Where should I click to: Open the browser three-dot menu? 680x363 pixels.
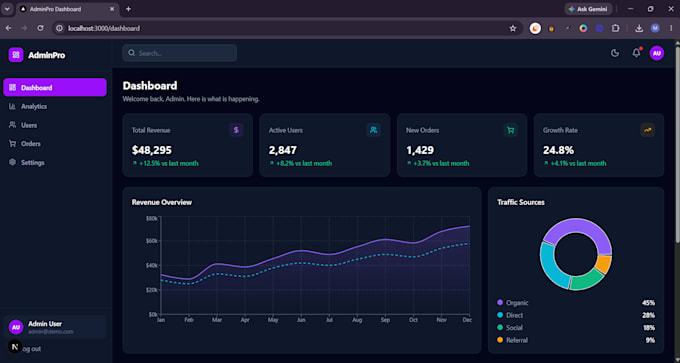[x=671, y=28]
